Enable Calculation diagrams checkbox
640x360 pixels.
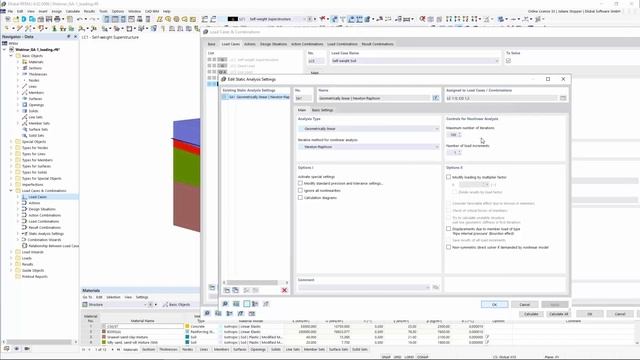[x=300, y=198]
